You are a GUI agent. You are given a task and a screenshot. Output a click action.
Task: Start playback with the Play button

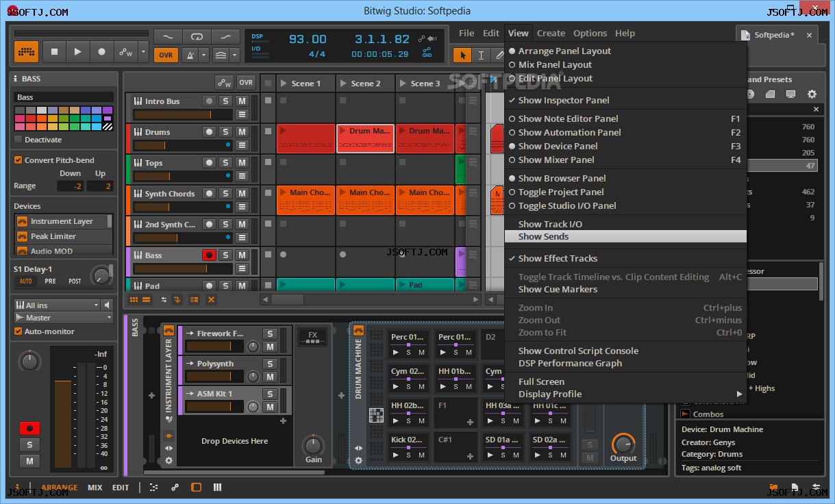(x=77, y=52)
